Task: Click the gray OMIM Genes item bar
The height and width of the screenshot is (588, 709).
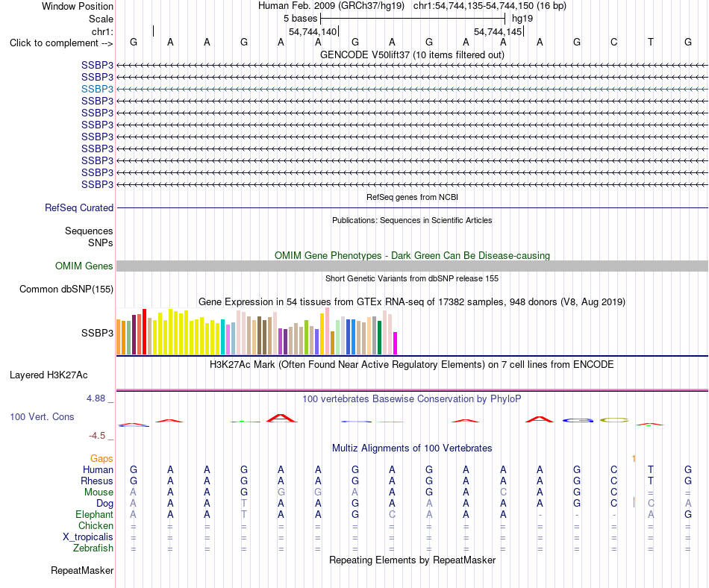Action: tap(412, 266)
